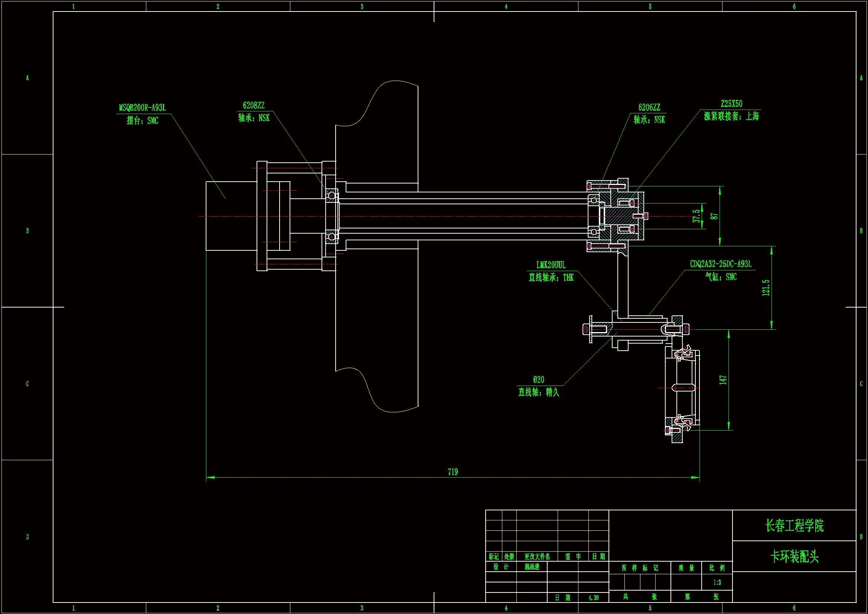
Task: Click the Z25X50 coupling sleeve label
Action: [x=731, y=104]
